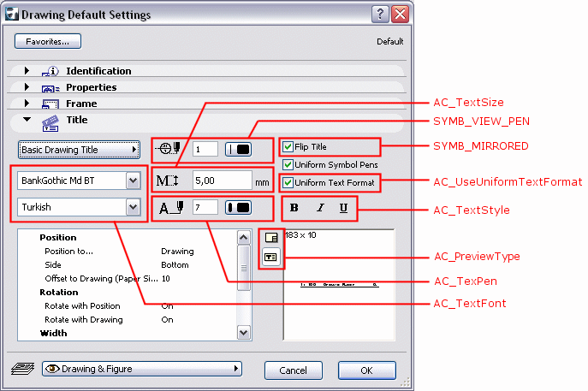Click the text size icon beside 5,00

click(167, 181)
